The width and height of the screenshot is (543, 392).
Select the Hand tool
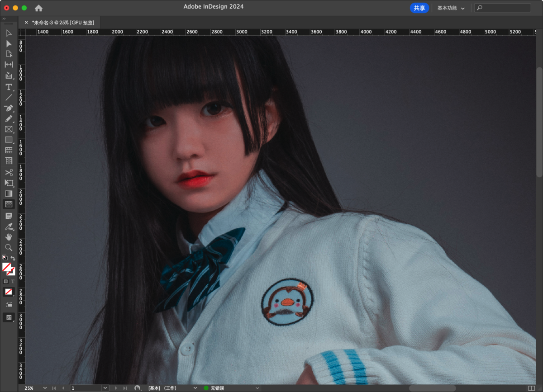point(9,237)
